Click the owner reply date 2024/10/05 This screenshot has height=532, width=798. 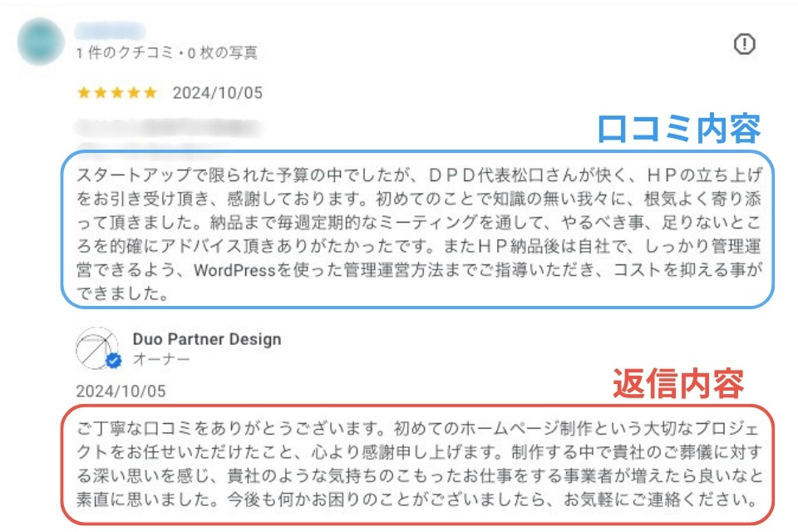pyautogui.click(x=121, y=391)
